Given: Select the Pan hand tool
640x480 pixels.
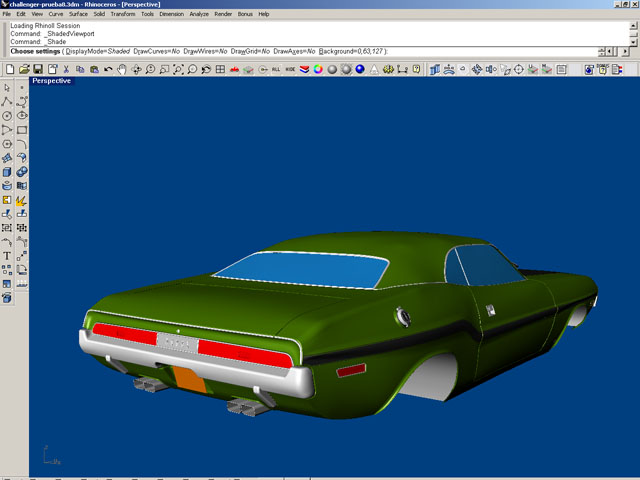Looking at the screenshot, I should click(x=122, y=69).
